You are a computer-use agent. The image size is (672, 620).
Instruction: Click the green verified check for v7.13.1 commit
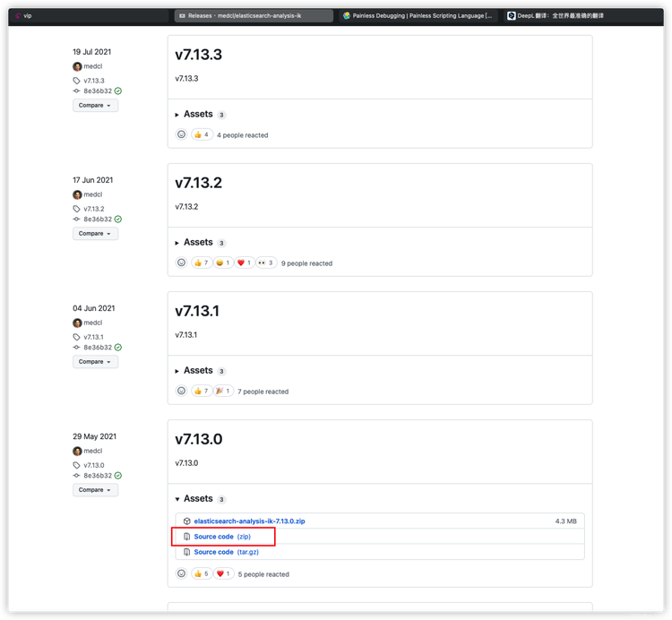pyautogui.click(x=118, y=348)
